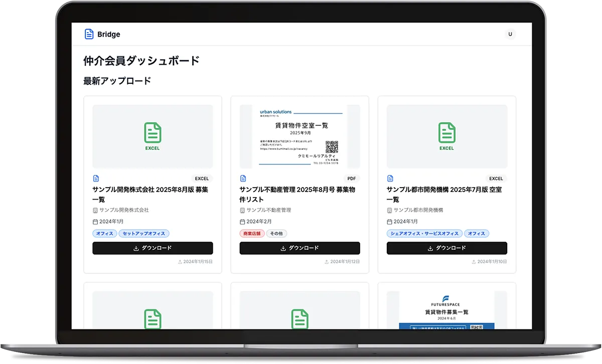Open the FUTURESPACE 賃貸物件募集一覧 thumbnail
Screen dimensions: 602x364
pos(446,310)
